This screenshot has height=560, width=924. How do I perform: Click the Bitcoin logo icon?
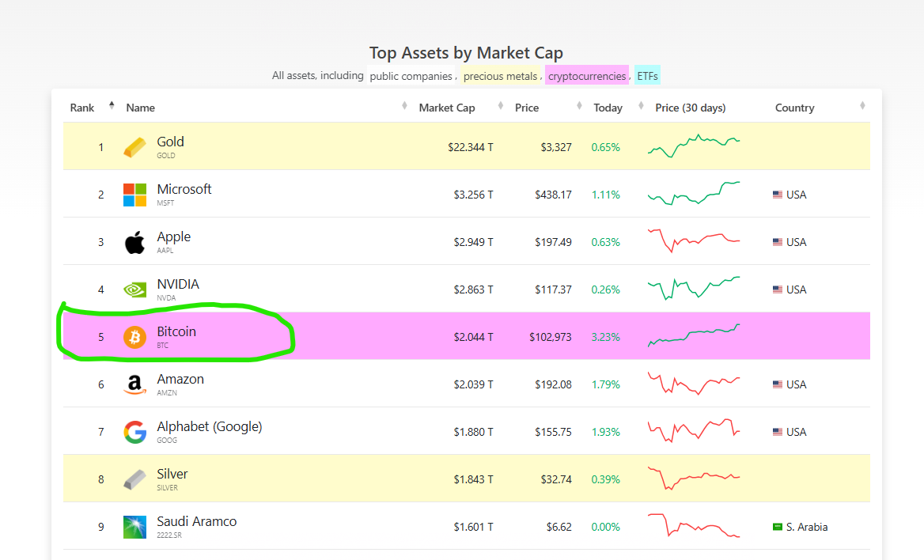[134, 337]
